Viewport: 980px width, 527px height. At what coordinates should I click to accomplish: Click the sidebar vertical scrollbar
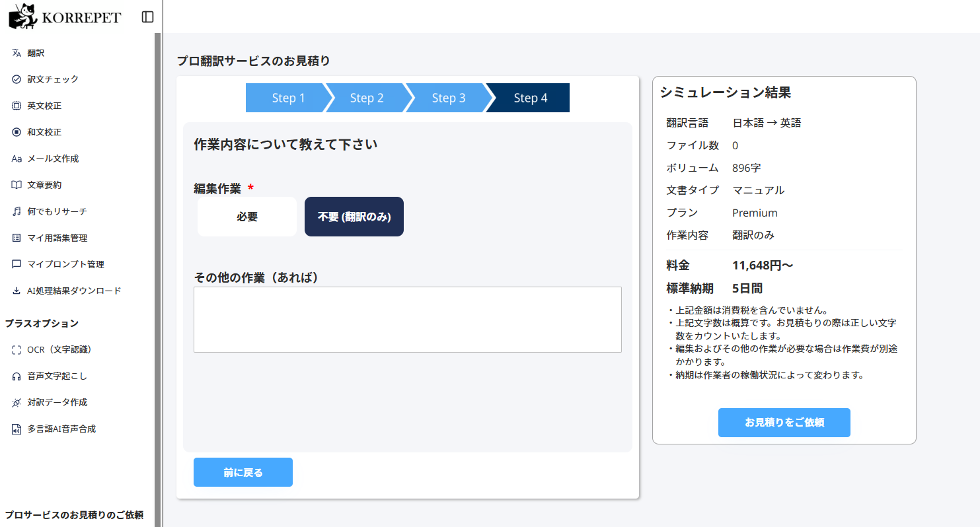point(157,280)
